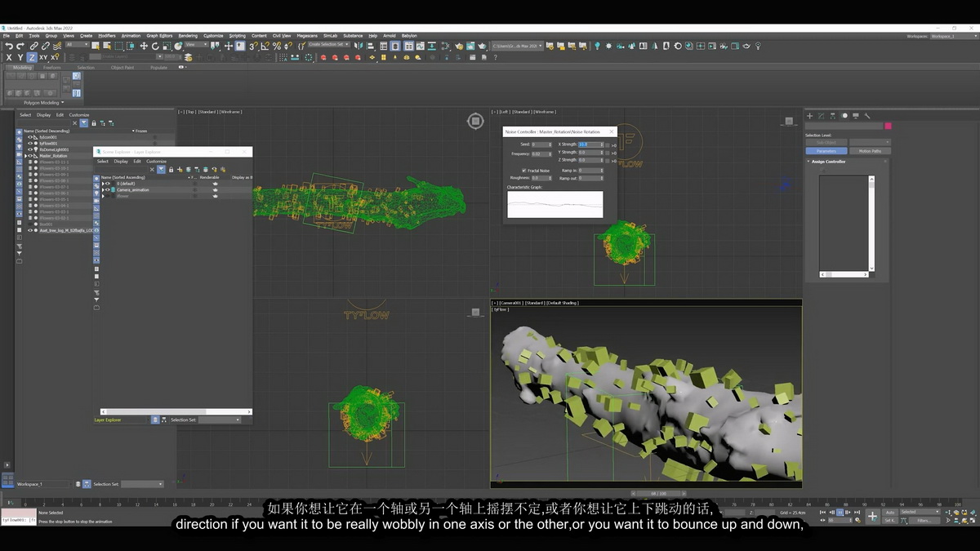Open the Utilities wrench icon in command panel
980x551 pixels.
(867, 116)
